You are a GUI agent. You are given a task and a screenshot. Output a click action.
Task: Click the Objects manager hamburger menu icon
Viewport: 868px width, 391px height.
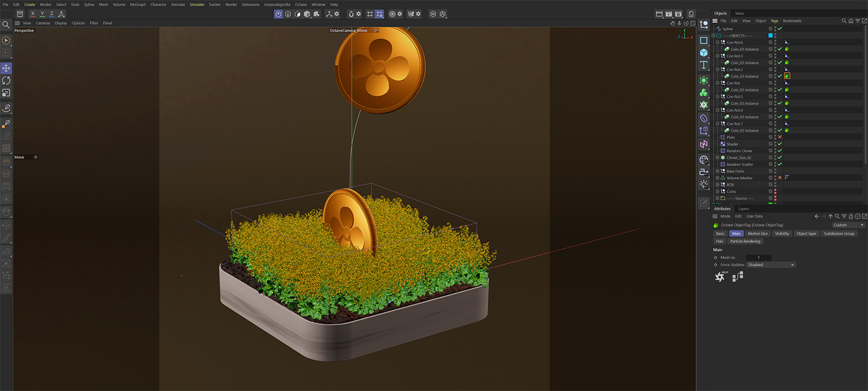pyautogui.click(x=715, y=20)
